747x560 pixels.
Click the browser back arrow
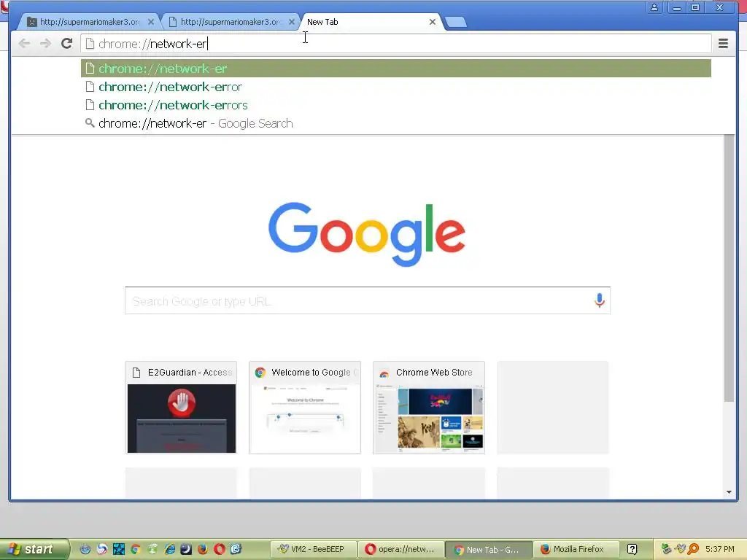tap(24, 44)
